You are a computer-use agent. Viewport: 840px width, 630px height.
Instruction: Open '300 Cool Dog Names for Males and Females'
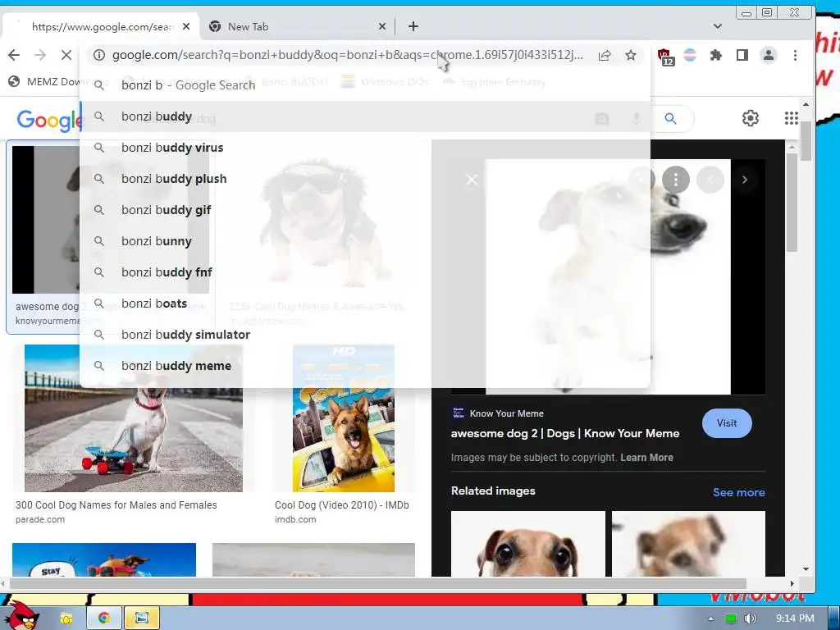pyautogui.click(x=116, y=505)
